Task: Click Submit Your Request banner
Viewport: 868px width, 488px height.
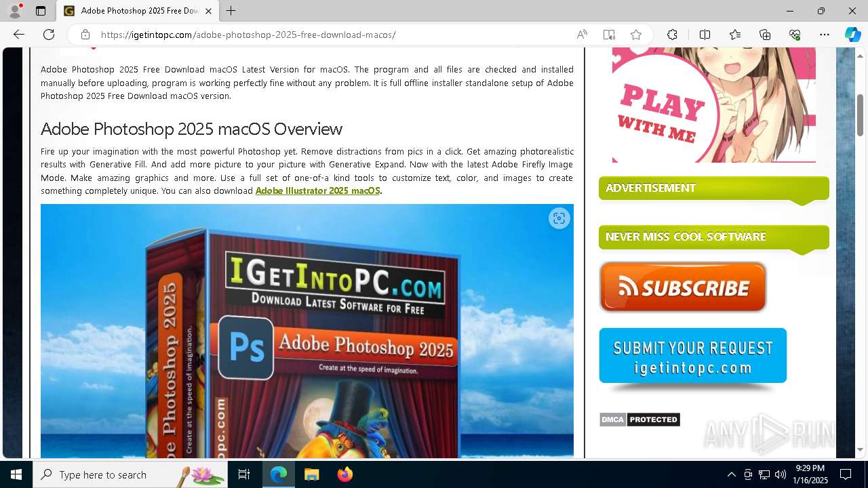Action: pyautogui.click(x=693, y=357)
